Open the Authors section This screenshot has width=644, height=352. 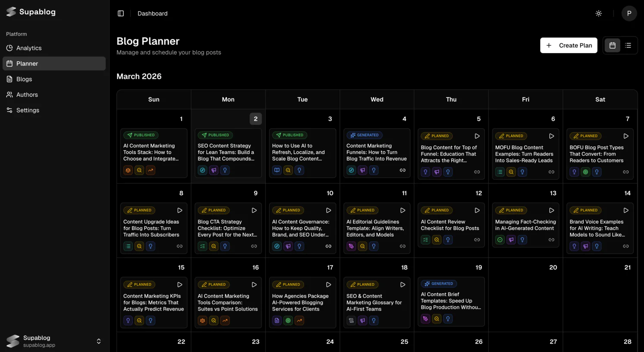tap(27, 95)
